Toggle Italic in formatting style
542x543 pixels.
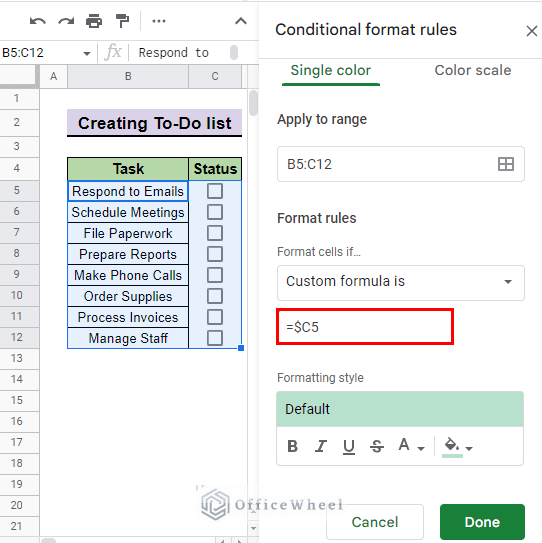coord(321,446)
